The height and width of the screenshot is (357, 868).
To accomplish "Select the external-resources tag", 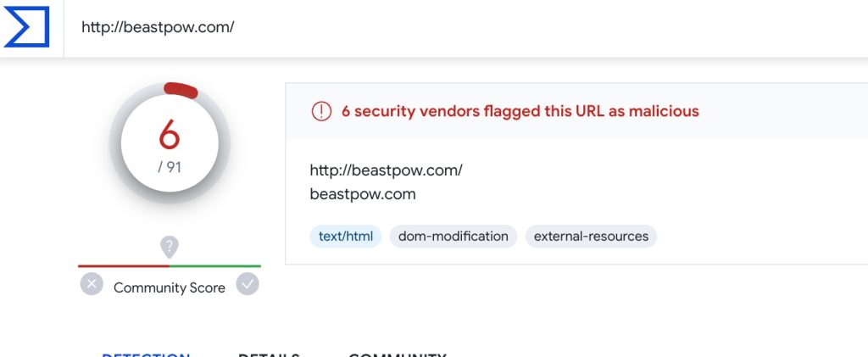I will pos(591,237).
